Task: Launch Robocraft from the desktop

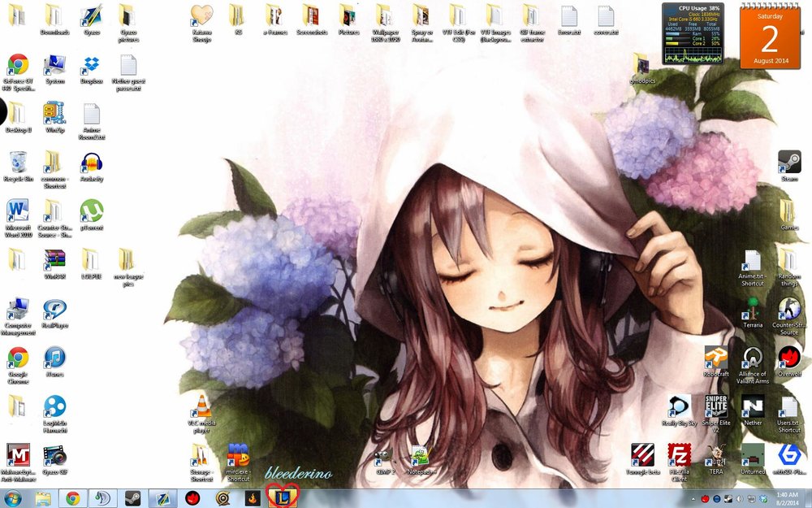Action: [715, 362]
